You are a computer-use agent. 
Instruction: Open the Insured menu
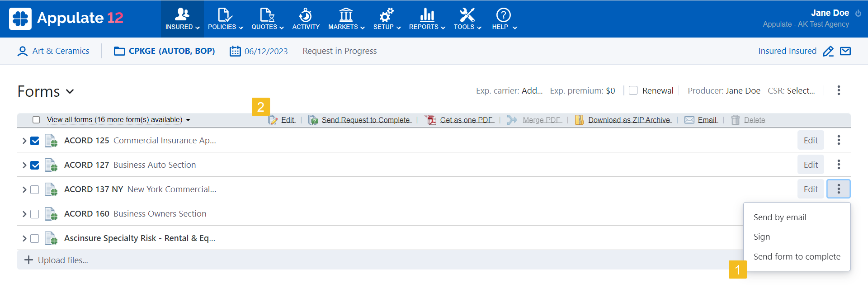click(x=182, y=19)
